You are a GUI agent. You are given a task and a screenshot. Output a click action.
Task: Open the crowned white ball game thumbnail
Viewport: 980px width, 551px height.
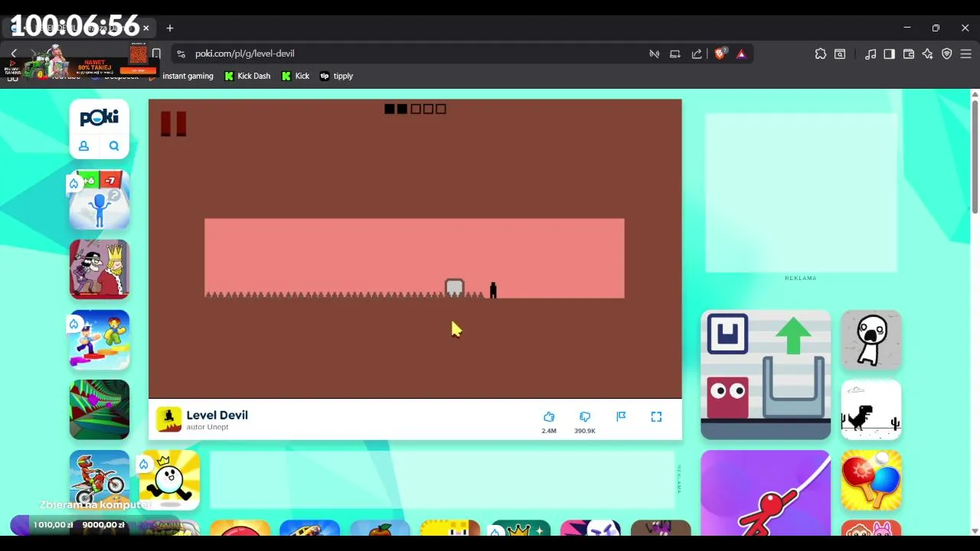169,480
